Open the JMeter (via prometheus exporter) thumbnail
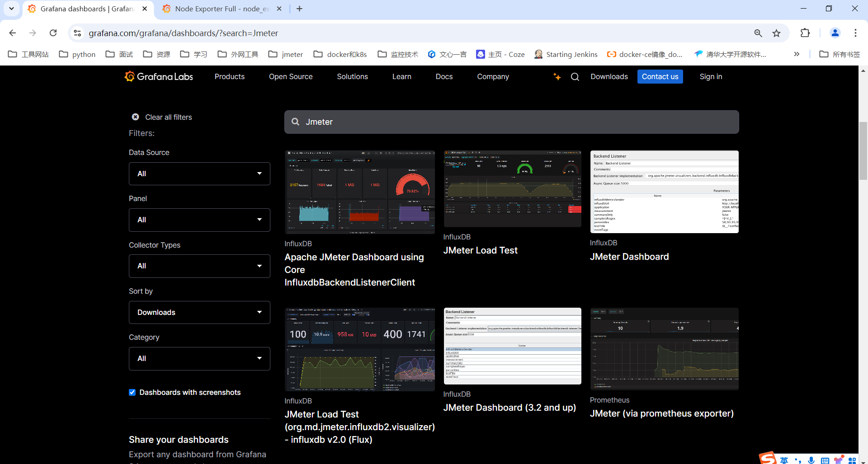This screenshot has width=868, height=464. pyautogui.click(x=665, y=349)
